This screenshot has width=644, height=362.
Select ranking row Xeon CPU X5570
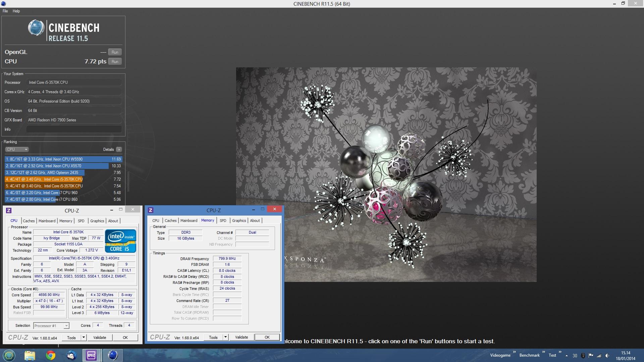(x=63, y=166)
